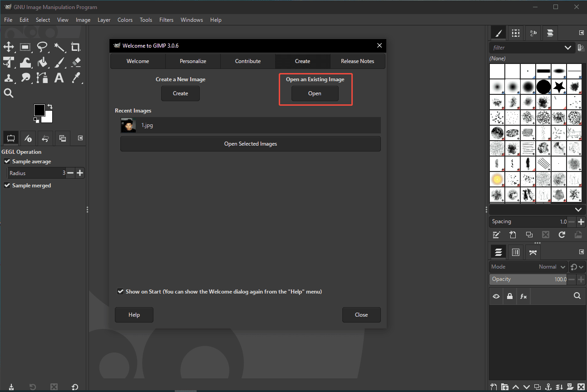Click the Open Selected Images button
Image resolution: width=587 pixels, height=392 pixels.
250,144
